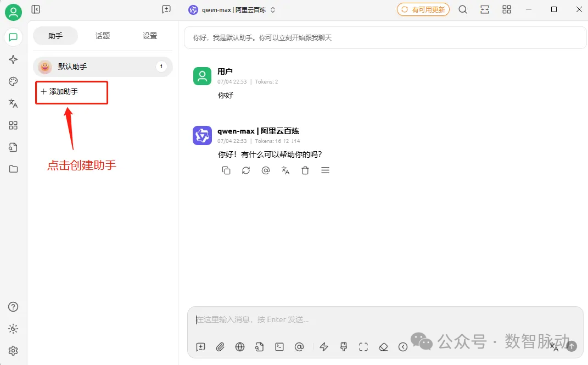Mention a model with input toolbar @
The height and width of the screenshot is (365, 588).
tap(299, 347)
